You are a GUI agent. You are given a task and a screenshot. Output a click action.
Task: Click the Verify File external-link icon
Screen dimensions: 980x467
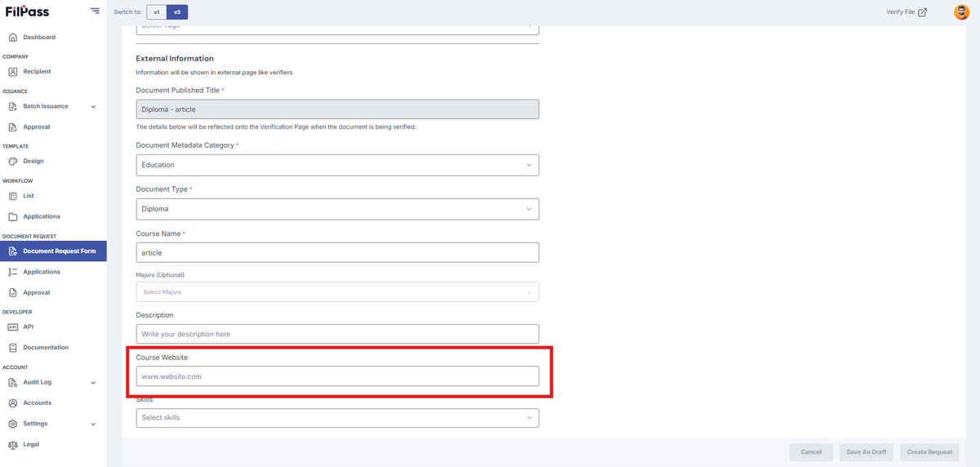tap(923, 12)
